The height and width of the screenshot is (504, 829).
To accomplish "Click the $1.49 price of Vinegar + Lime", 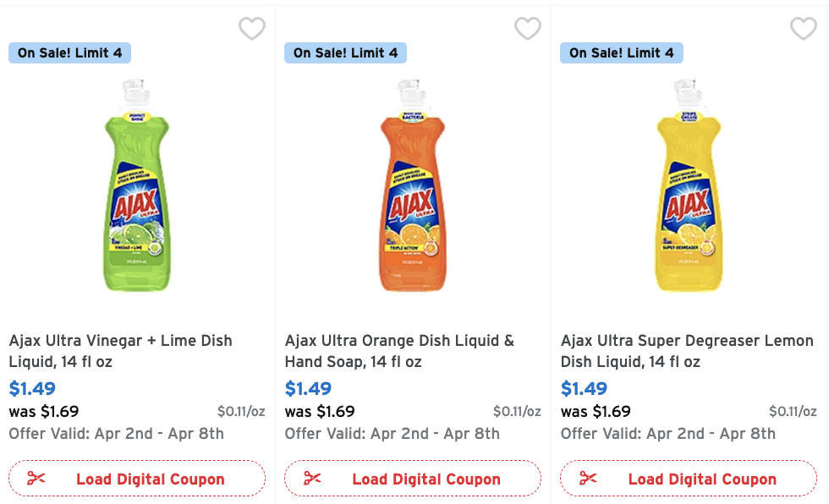I will coord(32,389).
